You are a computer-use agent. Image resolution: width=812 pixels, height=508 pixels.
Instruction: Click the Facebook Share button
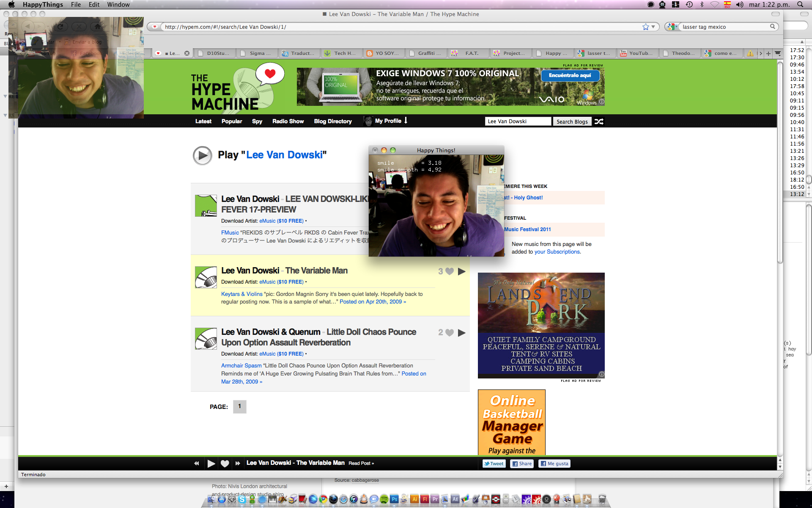(x=522, y=464)
